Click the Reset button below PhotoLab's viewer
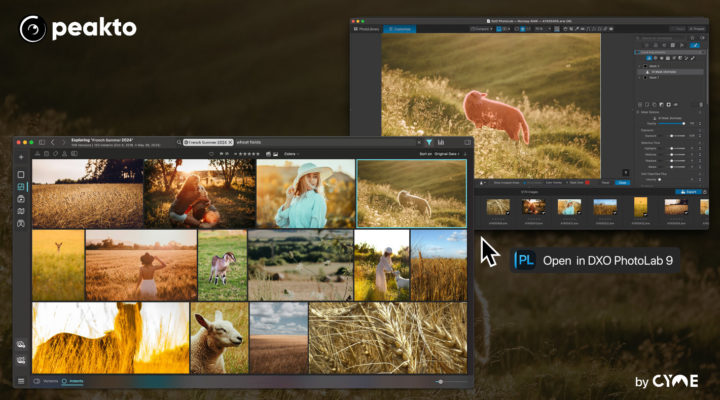The image size is (720, 400). tap(606, 183)
